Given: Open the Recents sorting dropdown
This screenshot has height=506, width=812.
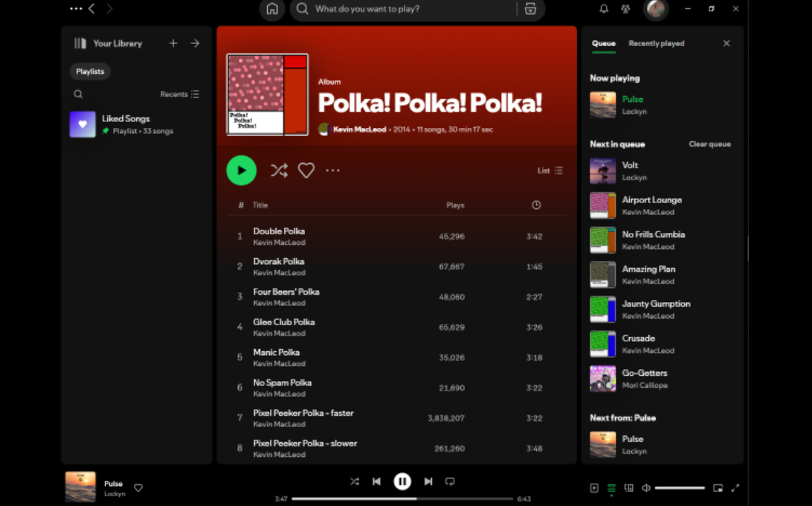Looking at the screenshot, I should point(178,94).
